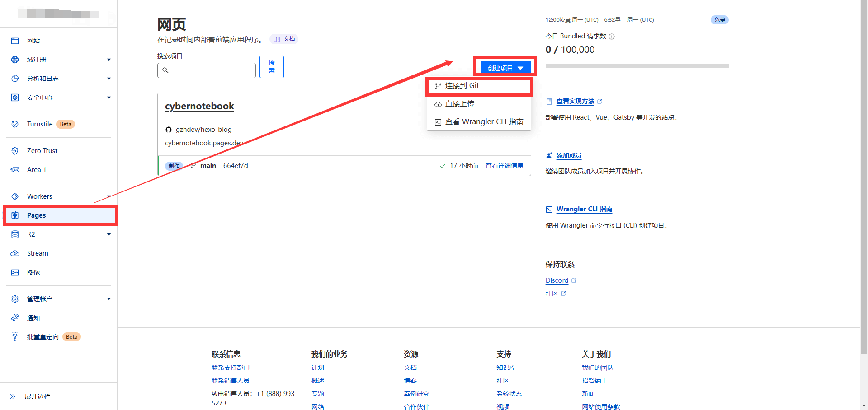Open the Zero Trust sidebar item
This screenshot has width=868, height=410.
pos(59,151)
